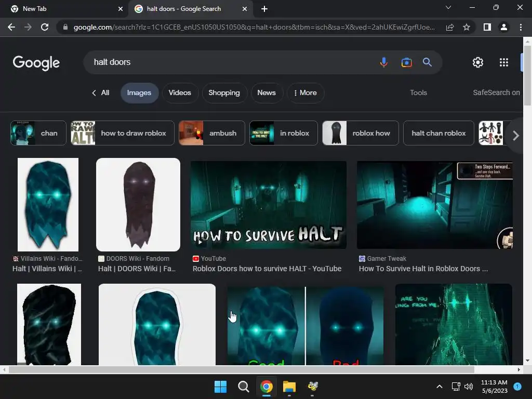
Task: Open Good vs Bad Halt comparison image
Action: [x=305, y=326]
